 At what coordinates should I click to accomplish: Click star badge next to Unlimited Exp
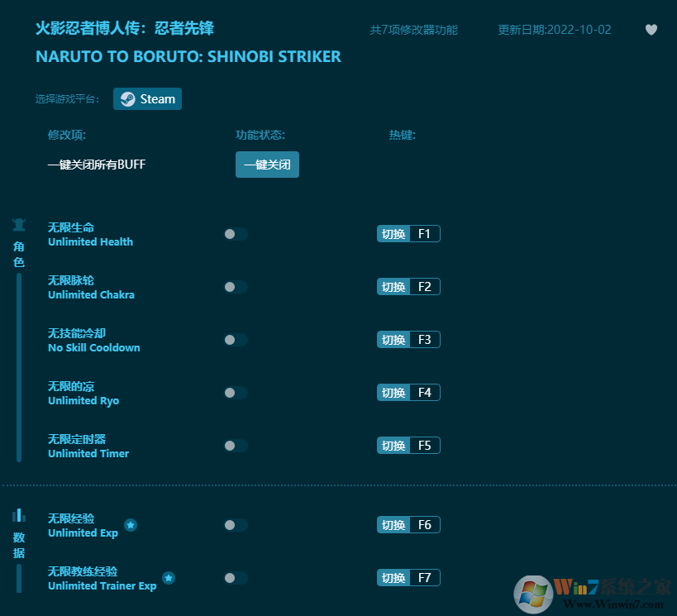point(131,525)
